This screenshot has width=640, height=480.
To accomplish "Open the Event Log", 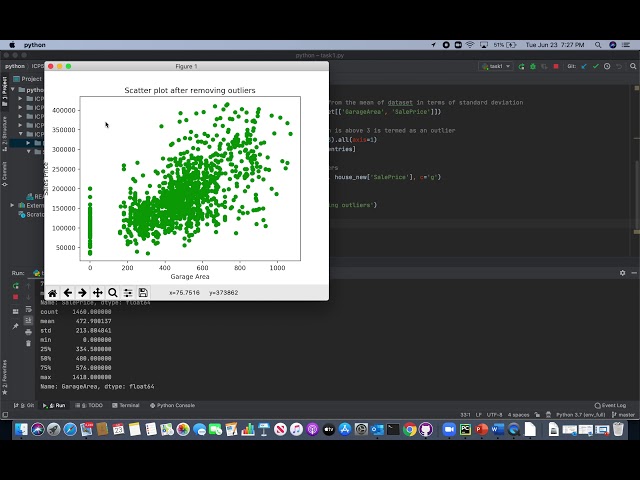I will tap(610, 405).
